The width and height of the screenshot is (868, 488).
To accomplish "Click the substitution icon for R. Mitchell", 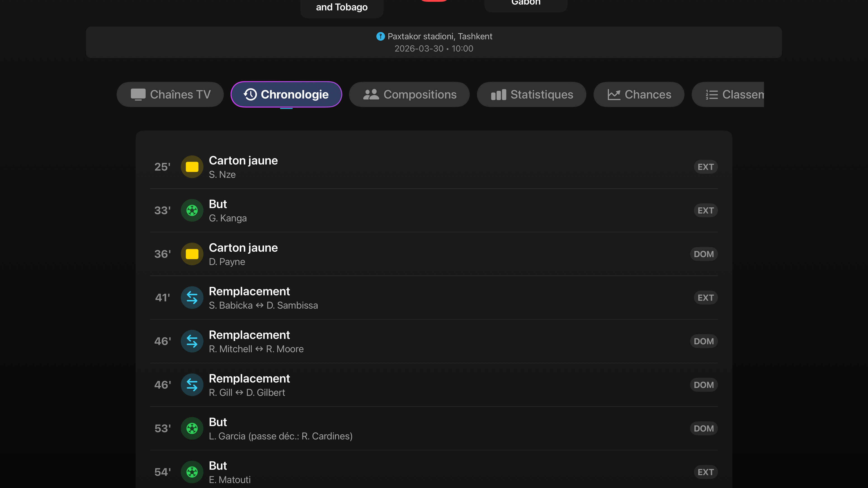I will pyautogui.click(x=192, y=341).
